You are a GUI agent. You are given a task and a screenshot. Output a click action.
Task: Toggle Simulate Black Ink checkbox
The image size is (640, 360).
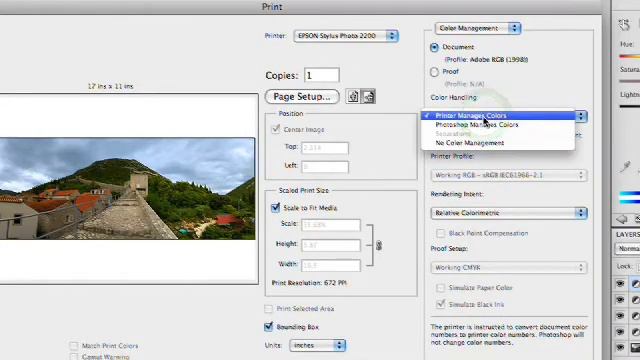coord(440,304)
